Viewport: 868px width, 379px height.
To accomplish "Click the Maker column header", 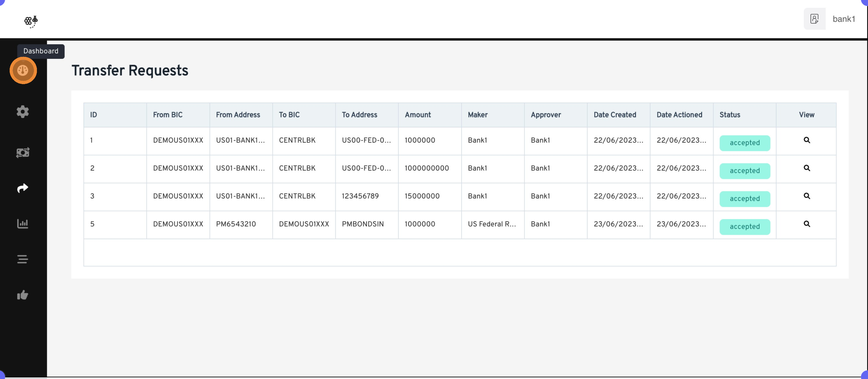I will pos(493,115).
